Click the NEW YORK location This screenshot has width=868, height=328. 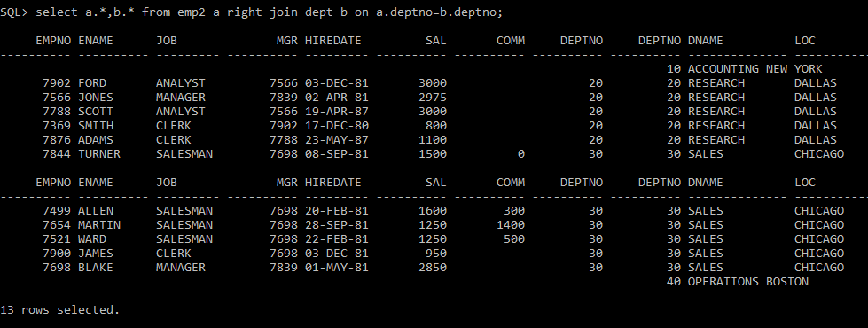click(794, 69)
